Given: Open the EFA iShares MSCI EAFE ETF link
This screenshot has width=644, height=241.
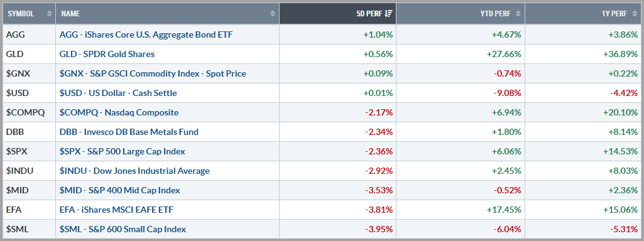Looking at the screenshot, I should (x=117, y=210).
